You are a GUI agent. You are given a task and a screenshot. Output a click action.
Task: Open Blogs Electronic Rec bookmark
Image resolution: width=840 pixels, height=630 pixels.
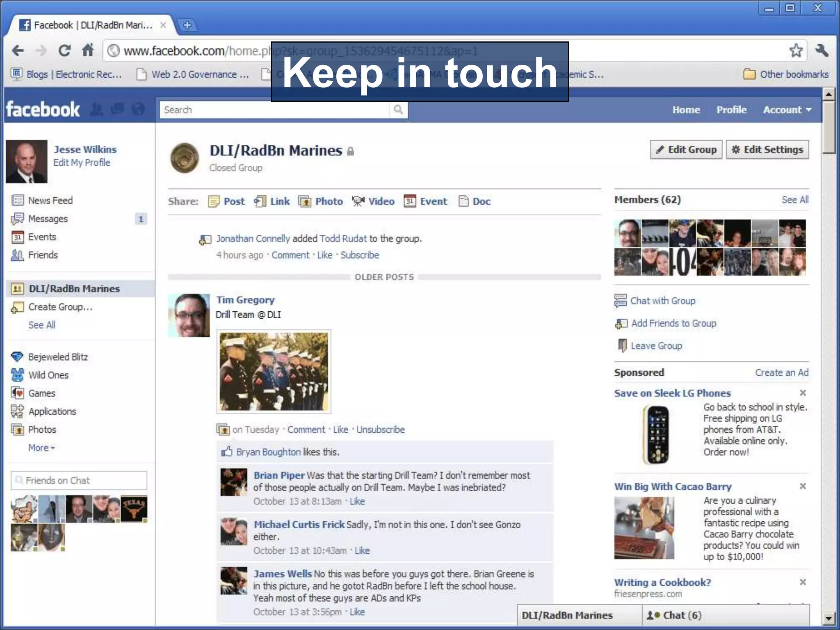[x=66, y=74]
